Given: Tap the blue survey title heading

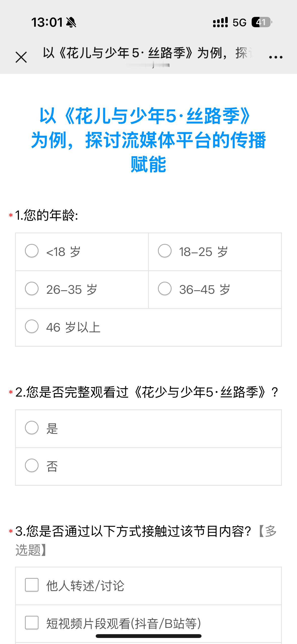Looking at the screenshot, I should coord(148,140).
